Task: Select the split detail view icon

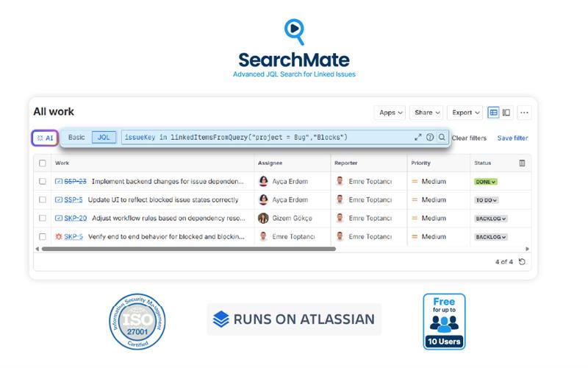Action: (506, 113)
